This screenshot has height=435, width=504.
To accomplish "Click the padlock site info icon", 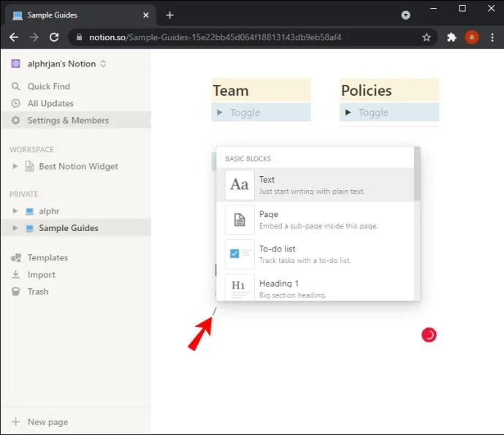I will tap(79, 37).
